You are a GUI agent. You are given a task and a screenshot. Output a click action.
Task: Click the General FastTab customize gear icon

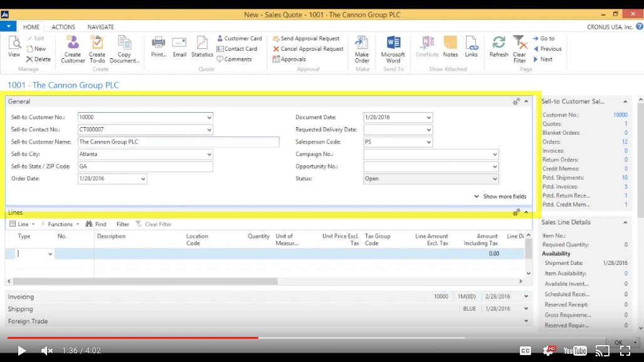click(x=516, y=101)
